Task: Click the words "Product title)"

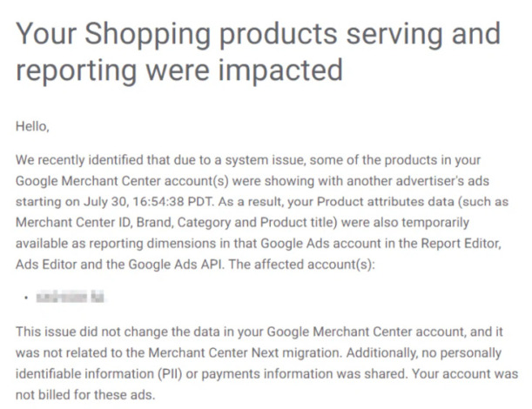Action: pos(299,223)
